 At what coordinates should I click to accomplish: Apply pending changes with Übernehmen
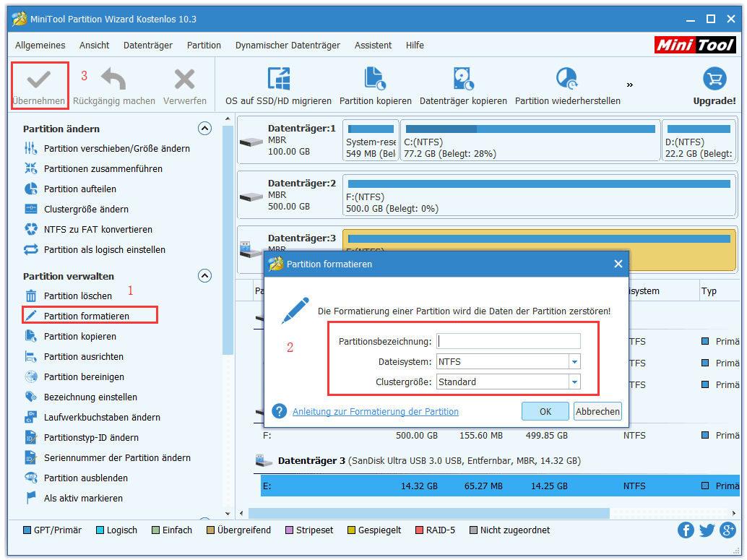click(x=39, y=86)
